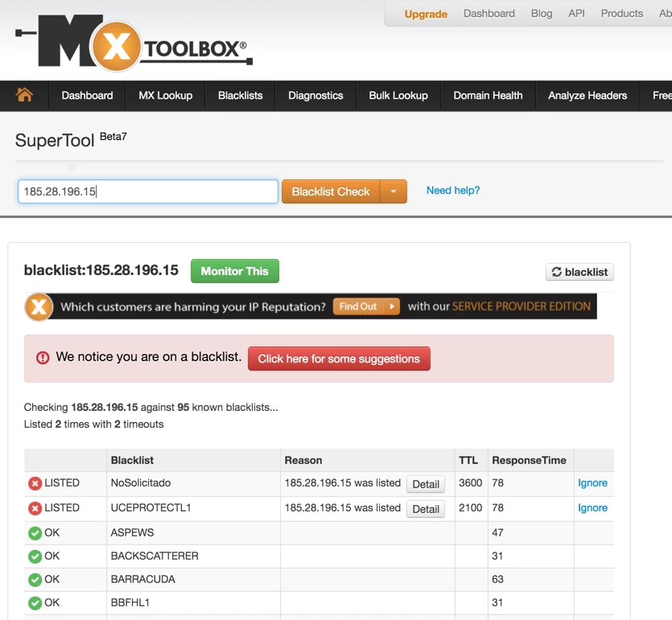Click the green Monitor This button
The height and width of the screenshot is (620, 672).
(x=235, y=271)
